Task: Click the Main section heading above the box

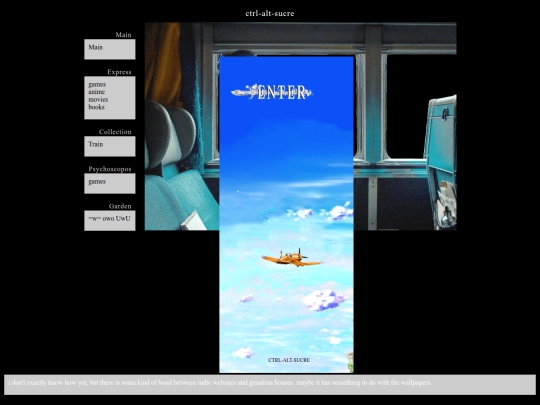Action: coord(123,35)
